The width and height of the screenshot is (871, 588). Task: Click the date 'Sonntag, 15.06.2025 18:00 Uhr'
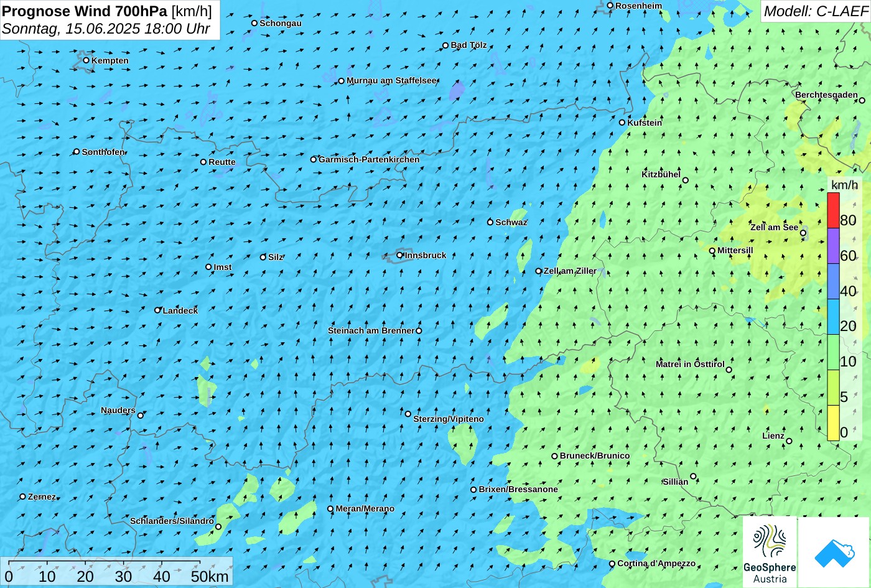[x=106, y=29]
